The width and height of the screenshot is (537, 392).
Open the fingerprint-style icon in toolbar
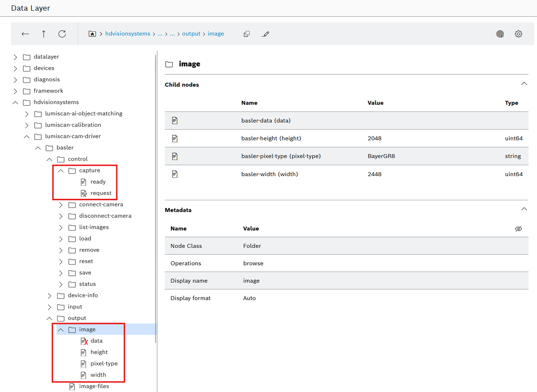500,34
